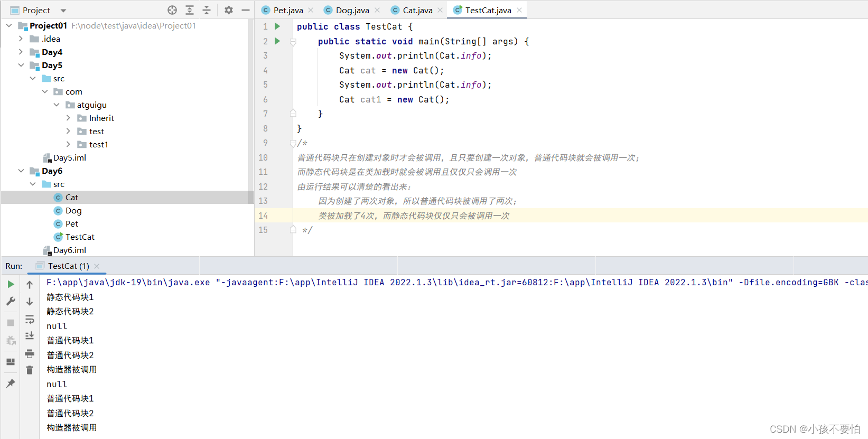
Task: Expand the Inherit package
Action: pyautogui.click(x=68, y=118)
